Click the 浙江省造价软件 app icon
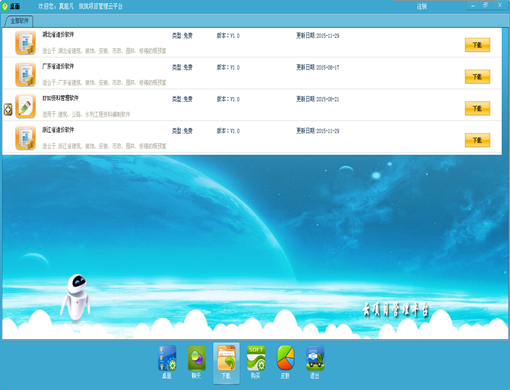This screenshot has height=390, width=510. 25,138
